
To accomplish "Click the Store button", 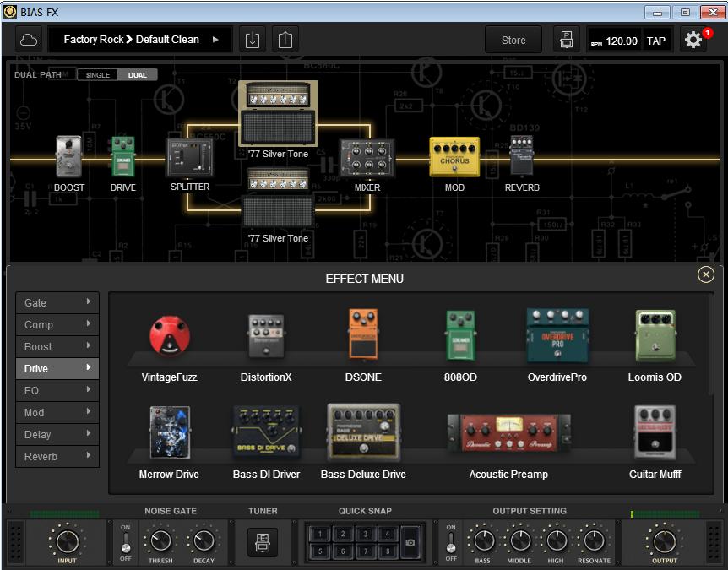I will pyautogui.click(x=513, y=39).
